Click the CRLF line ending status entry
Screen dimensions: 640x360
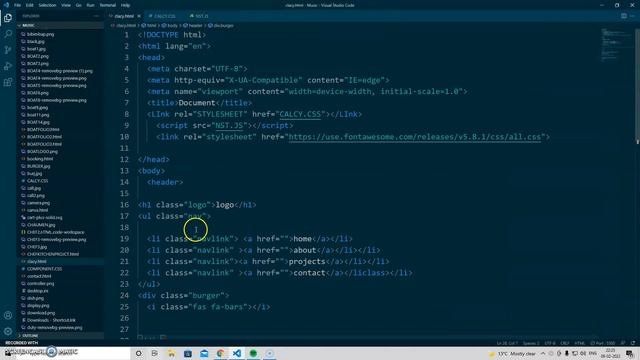click(565, 343)
